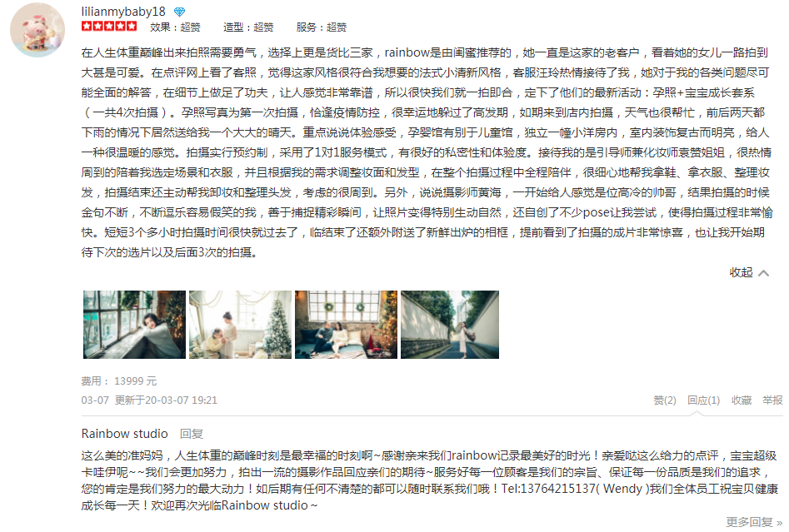This screenshot has width=789, height=532.
Task: Click the 03-07 review date
Action: (x=95, y=400)
